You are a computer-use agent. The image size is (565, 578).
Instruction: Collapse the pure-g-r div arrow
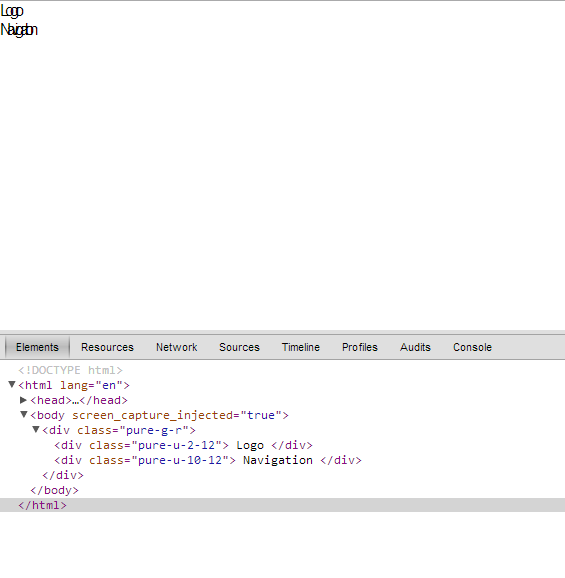[x=36, y=430]
